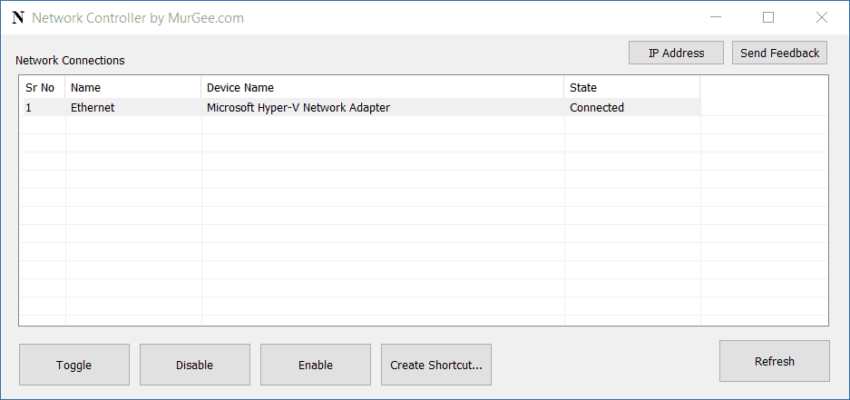850x400 pixels.
Task: Click serial number 1 in the list
Action: click(42, 107)
